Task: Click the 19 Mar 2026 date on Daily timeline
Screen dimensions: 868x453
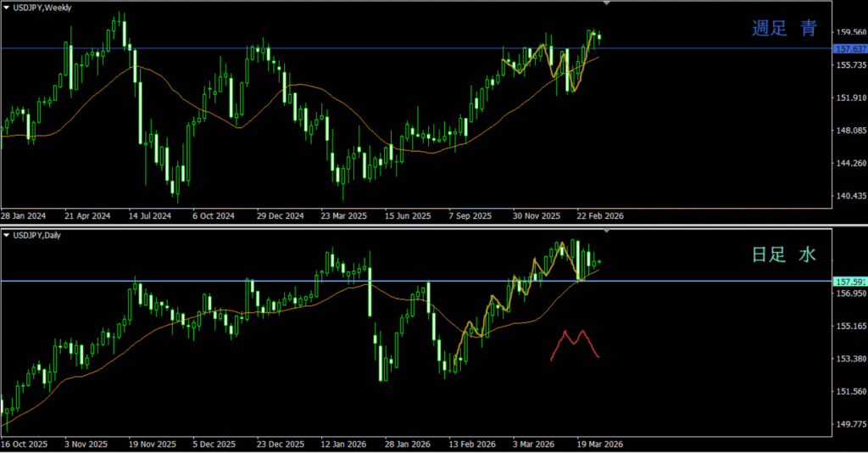Action: tap(600, 444)
